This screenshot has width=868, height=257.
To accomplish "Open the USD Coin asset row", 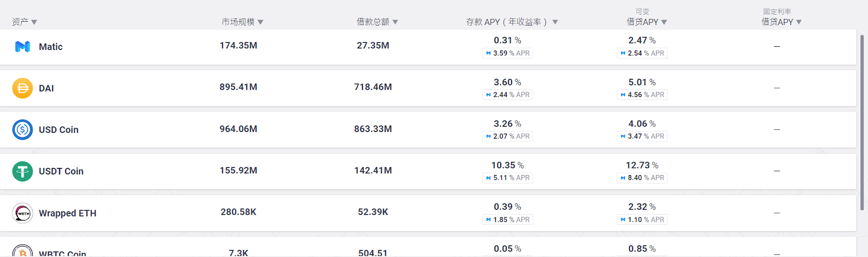I will (x=428, y=130).
